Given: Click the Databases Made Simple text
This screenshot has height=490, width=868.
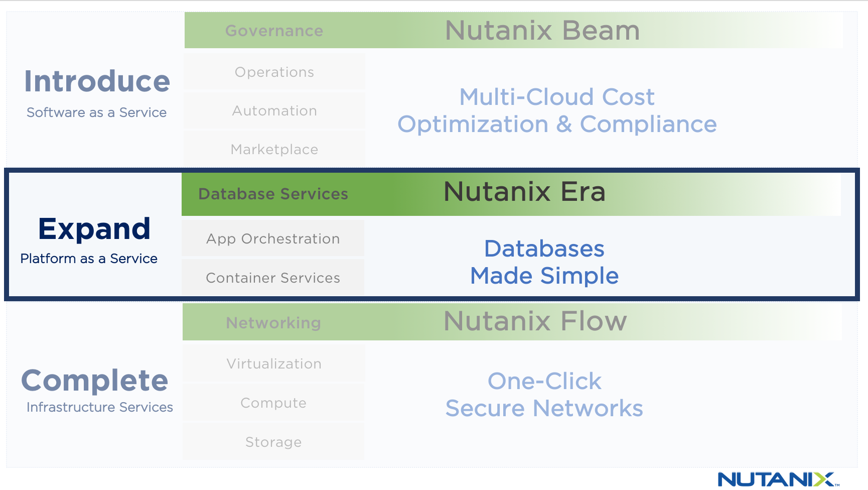Looking at the screenshot, I should (544, 262).
